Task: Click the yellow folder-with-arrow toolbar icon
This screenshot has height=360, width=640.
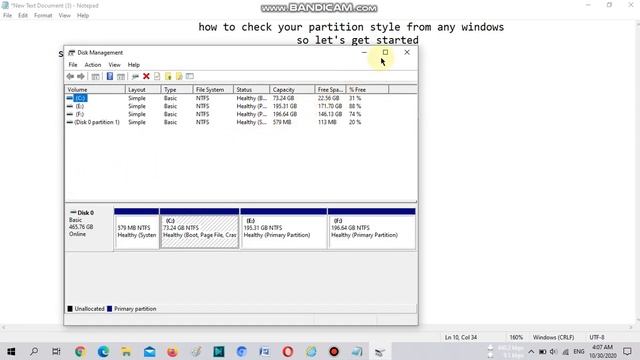Action: (168, 76)
